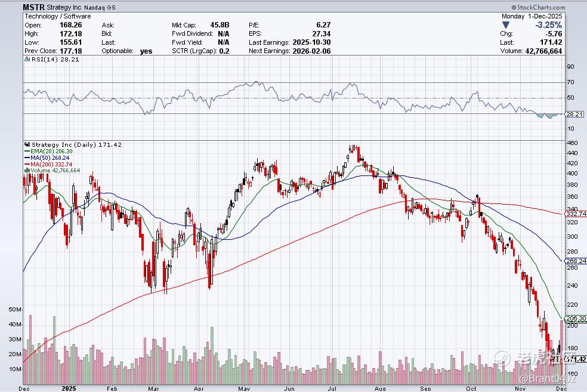The width and height of the screenshot is (587, 392).
Task: Click the High value 172.18
Action: [x=71, y=33]
